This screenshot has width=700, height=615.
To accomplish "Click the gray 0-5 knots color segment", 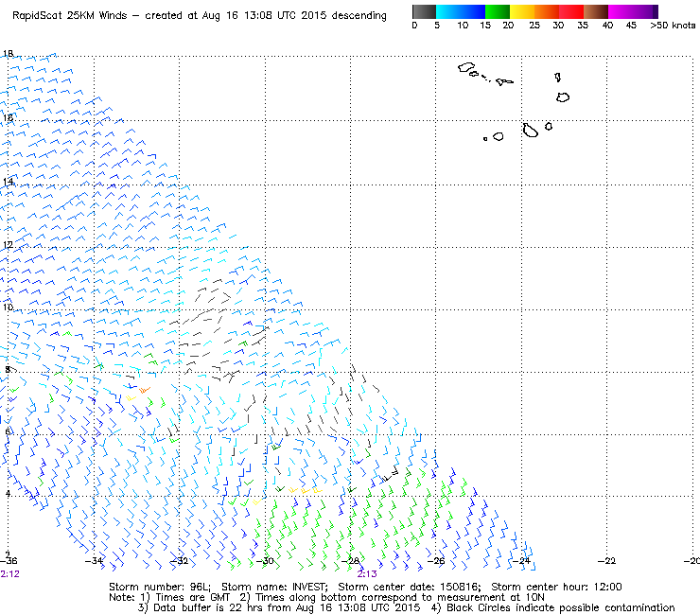I will point(424,11).
